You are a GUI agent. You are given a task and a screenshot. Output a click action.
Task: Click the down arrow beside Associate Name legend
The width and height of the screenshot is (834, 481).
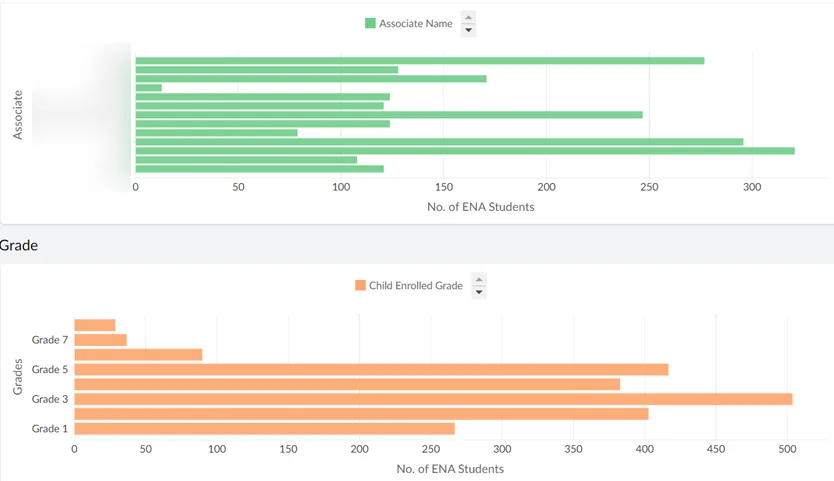click(x=468, y=30)
